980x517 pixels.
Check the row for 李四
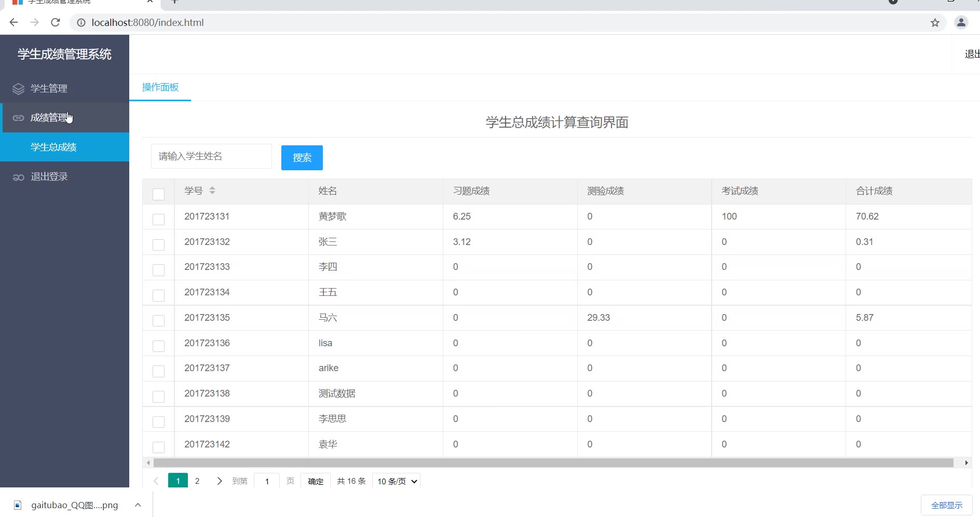(x=158, y=270)
